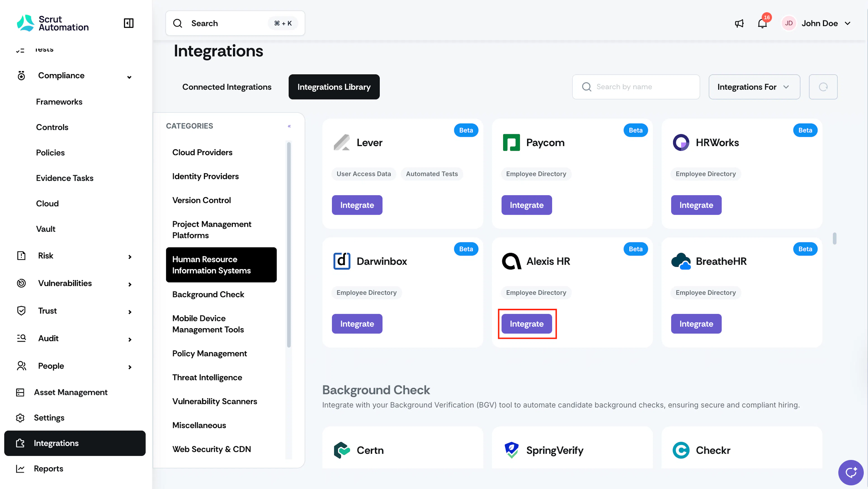Open notifications bell with 16 badge

point(762,23)
